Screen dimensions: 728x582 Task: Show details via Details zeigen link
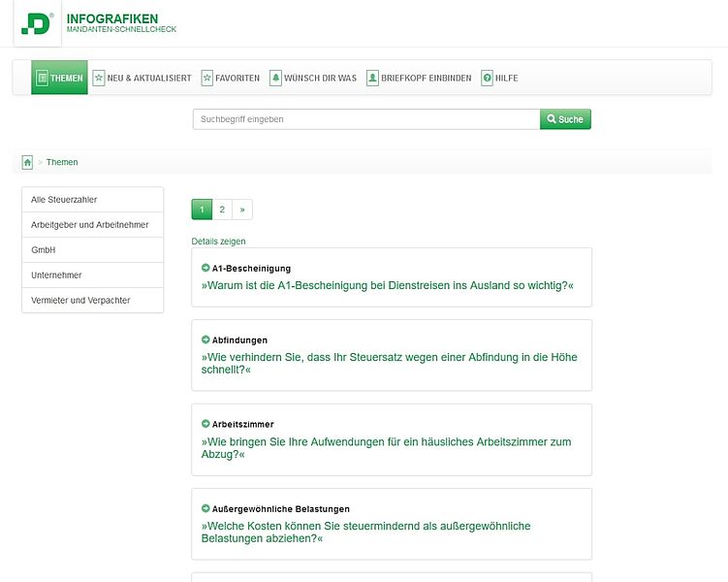[x=218, y=241]
